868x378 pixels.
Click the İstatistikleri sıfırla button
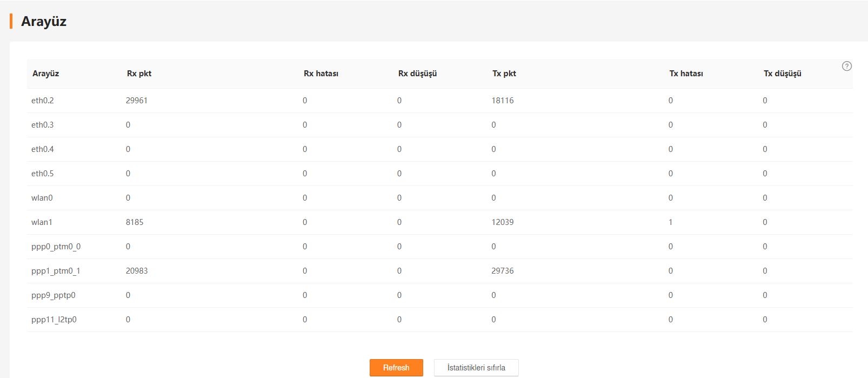pos(476,368)
